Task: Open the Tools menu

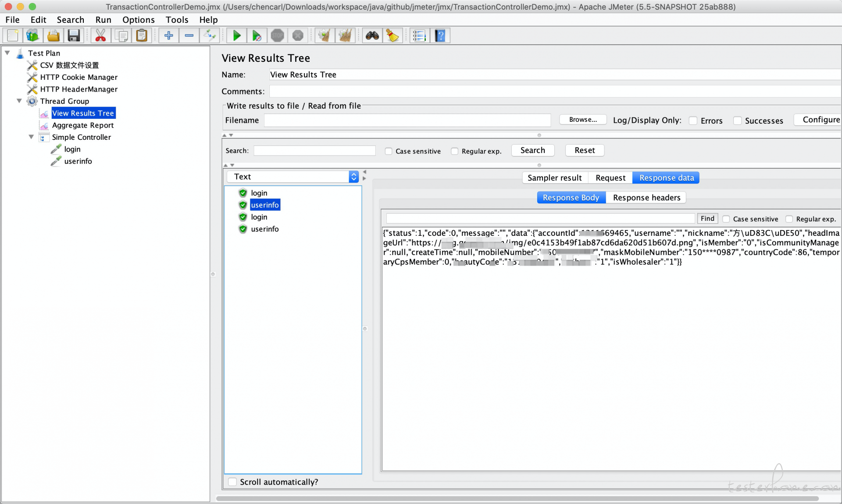Action: click(x=177, y=20)
